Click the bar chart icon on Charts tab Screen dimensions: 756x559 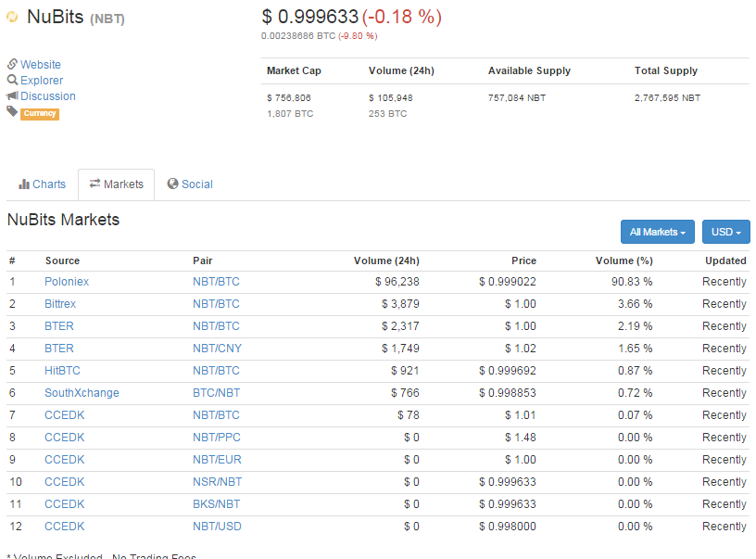click(24, 184)
